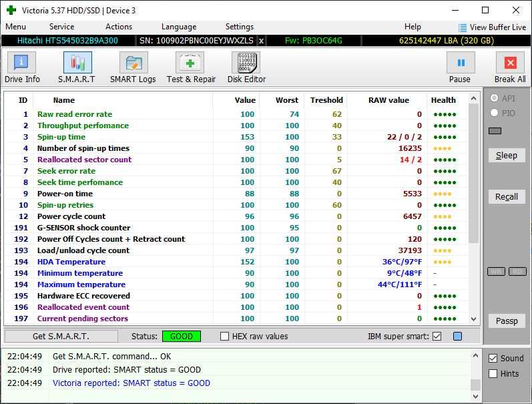Open the Menu menu
The width and height of the screenshot is (532, 404).
tap(15, 27)
